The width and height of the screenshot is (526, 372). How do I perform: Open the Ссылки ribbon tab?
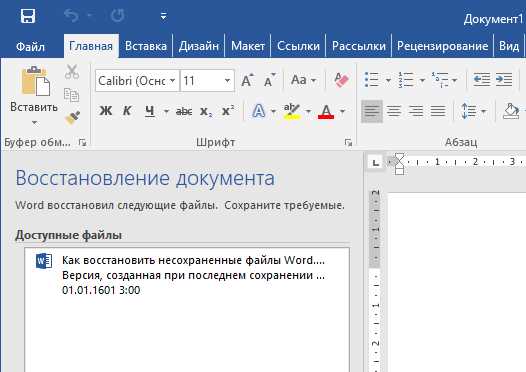tap(298, 46)
